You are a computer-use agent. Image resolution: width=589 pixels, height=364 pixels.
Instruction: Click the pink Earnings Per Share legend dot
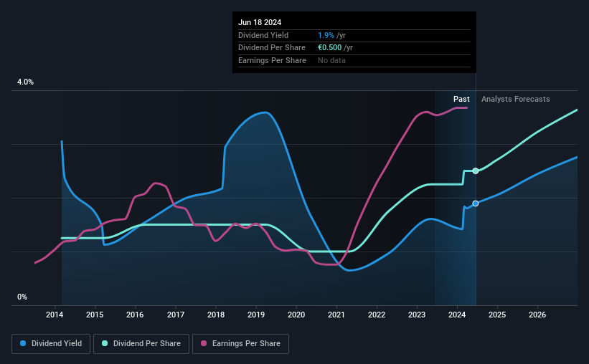point(204,343)
